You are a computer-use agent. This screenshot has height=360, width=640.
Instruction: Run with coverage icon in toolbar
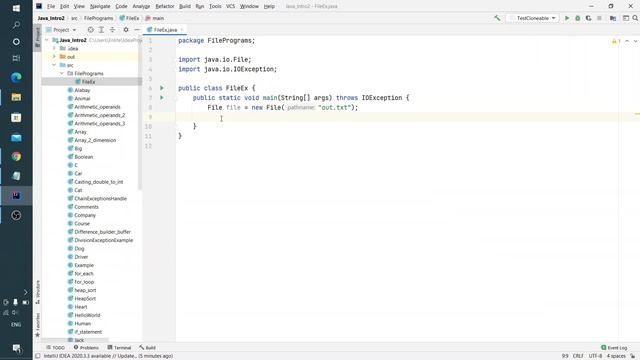click(588, 18)
